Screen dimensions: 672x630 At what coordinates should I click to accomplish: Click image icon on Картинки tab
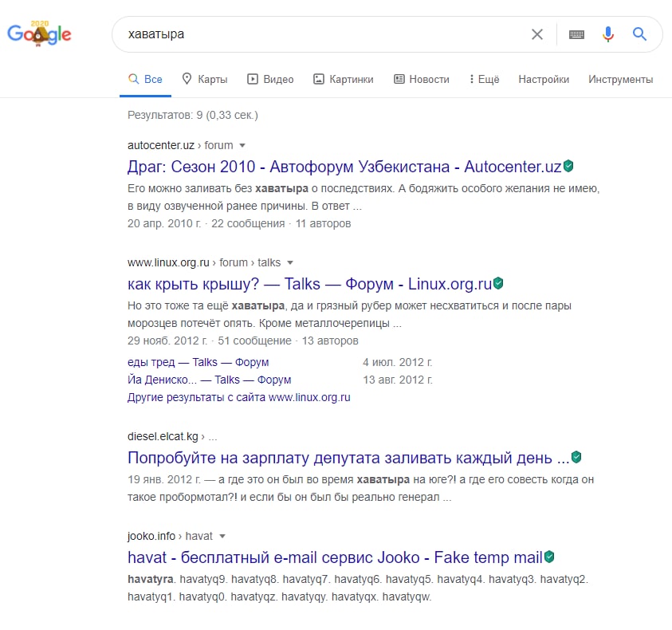click(x=319, y=79)
